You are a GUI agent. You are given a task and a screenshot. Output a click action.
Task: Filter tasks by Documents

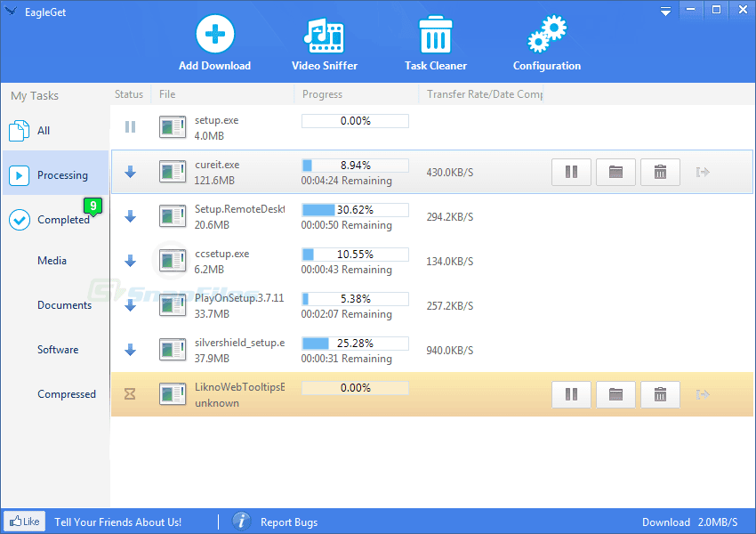tap(65, 305)
